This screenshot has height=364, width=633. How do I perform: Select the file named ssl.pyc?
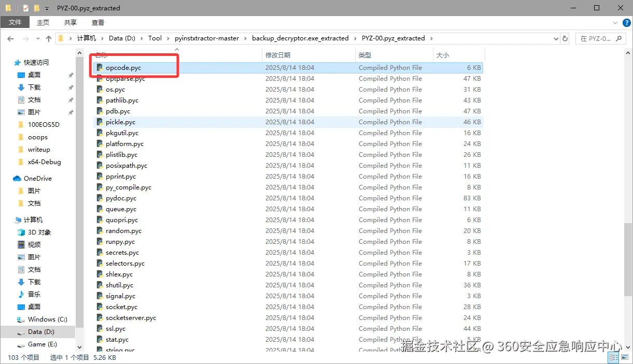tap(116, 329)
